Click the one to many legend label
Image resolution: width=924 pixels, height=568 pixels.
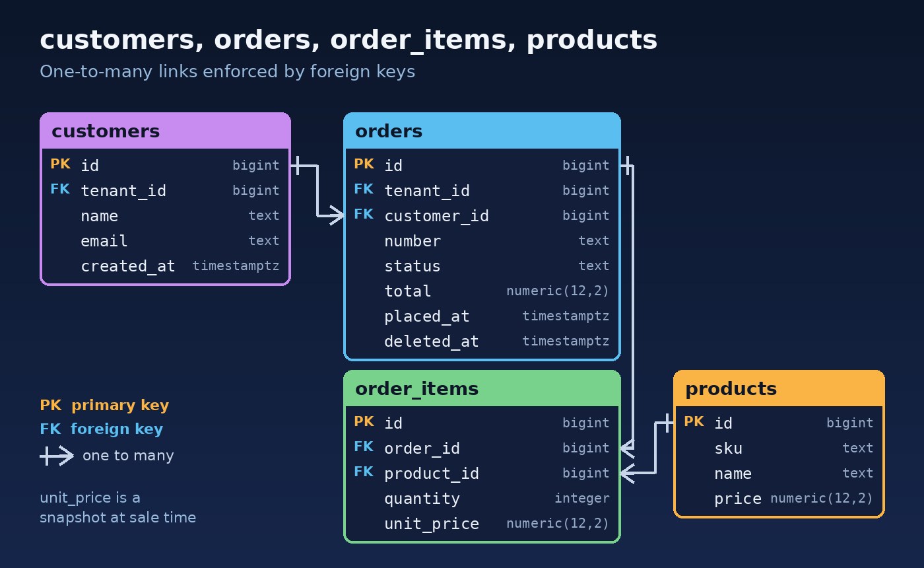click(128, 456)
